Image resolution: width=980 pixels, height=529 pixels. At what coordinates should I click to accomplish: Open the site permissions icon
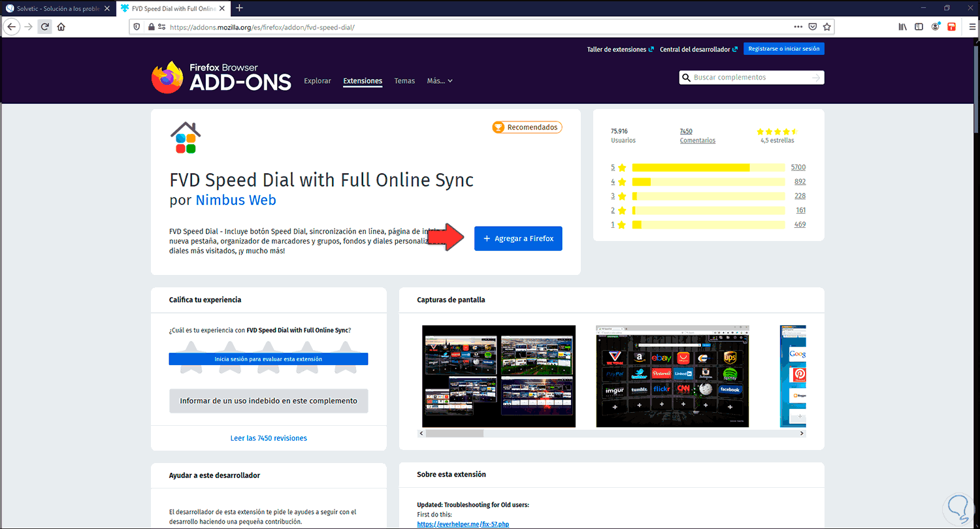[x=161, y=27]
